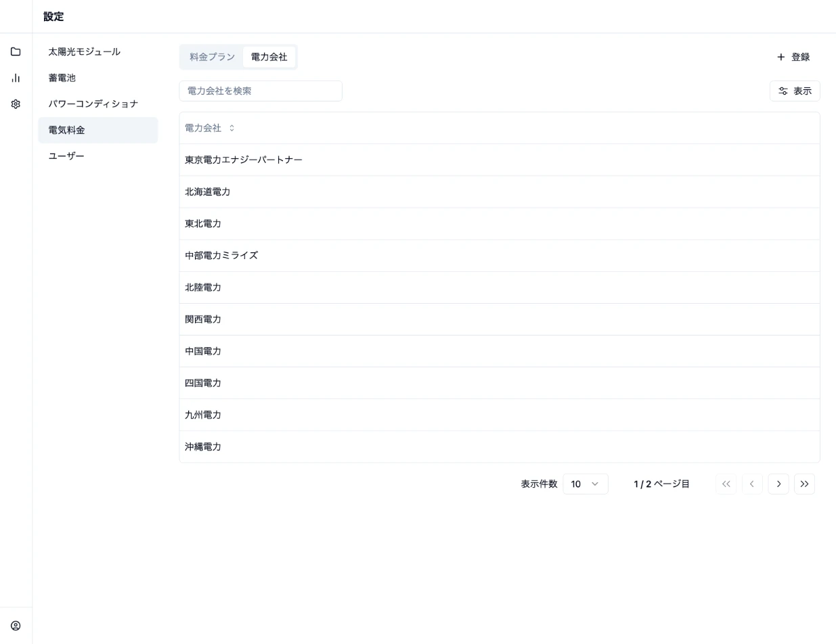Open 蓄電池 in settings menu

tap(97, 78)
